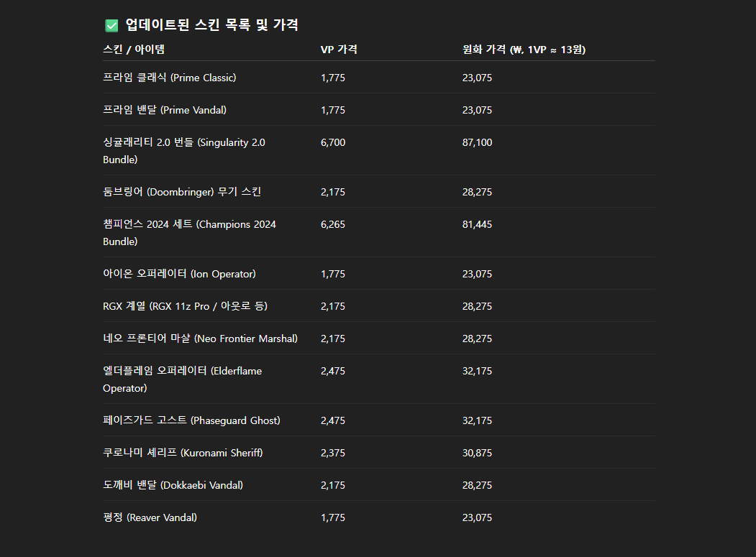Click the Prime Vandal row name
Screen dimensions: 756x557
click(165, 110)
